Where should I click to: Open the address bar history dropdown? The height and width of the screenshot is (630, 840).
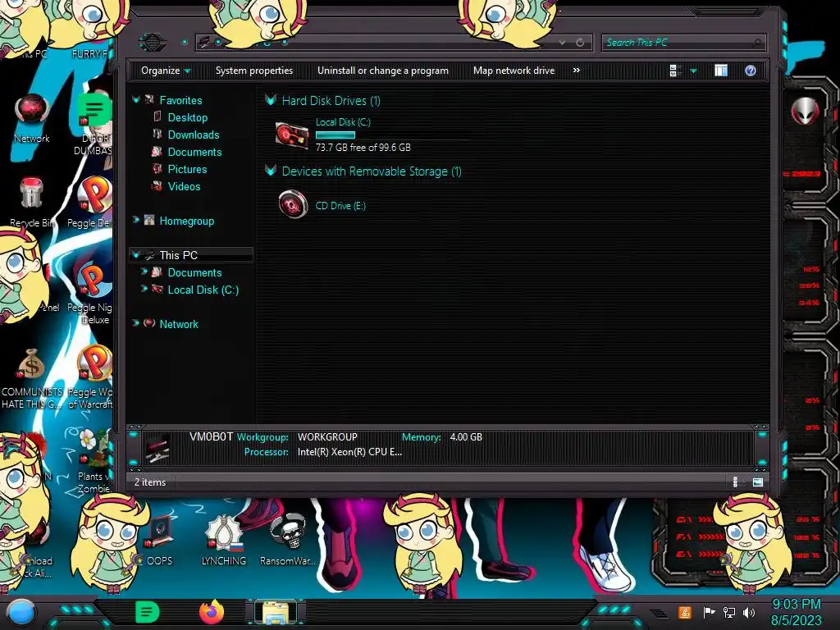[562, 43]
